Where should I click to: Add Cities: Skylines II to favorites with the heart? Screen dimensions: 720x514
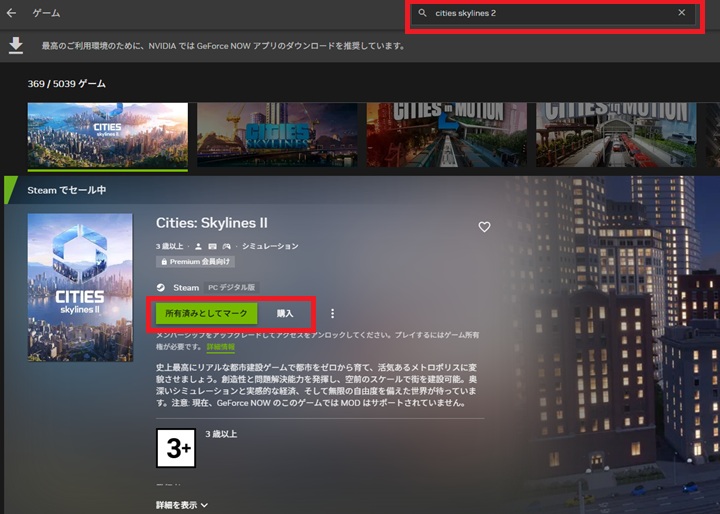[485, 227]
